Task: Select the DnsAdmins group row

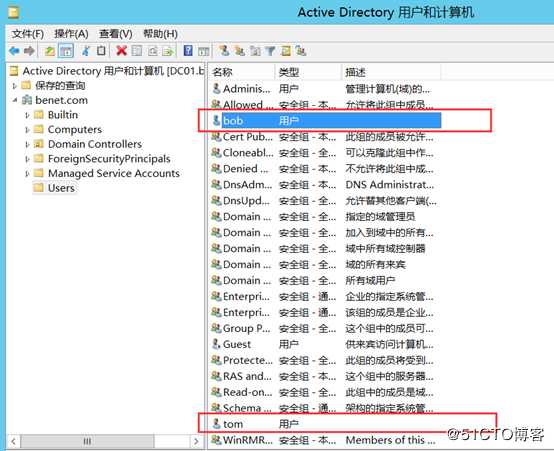Action: (325, 184)
